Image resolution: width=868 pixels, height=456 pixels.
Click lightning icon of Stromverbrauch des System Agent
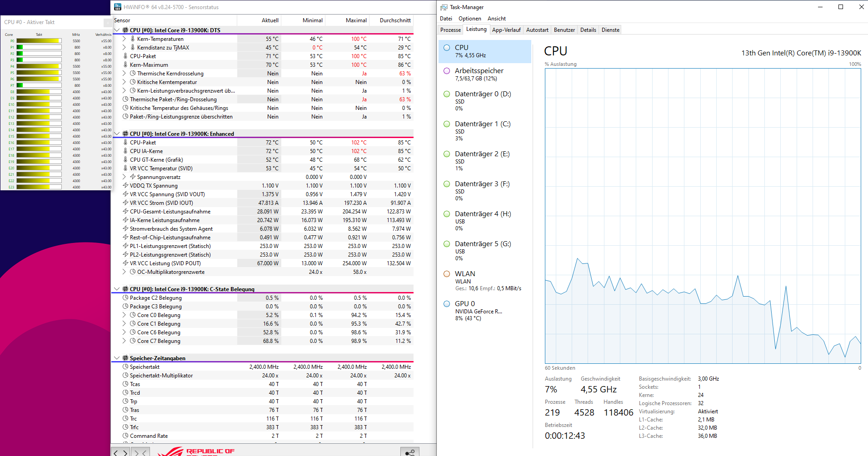click(125, 228)
